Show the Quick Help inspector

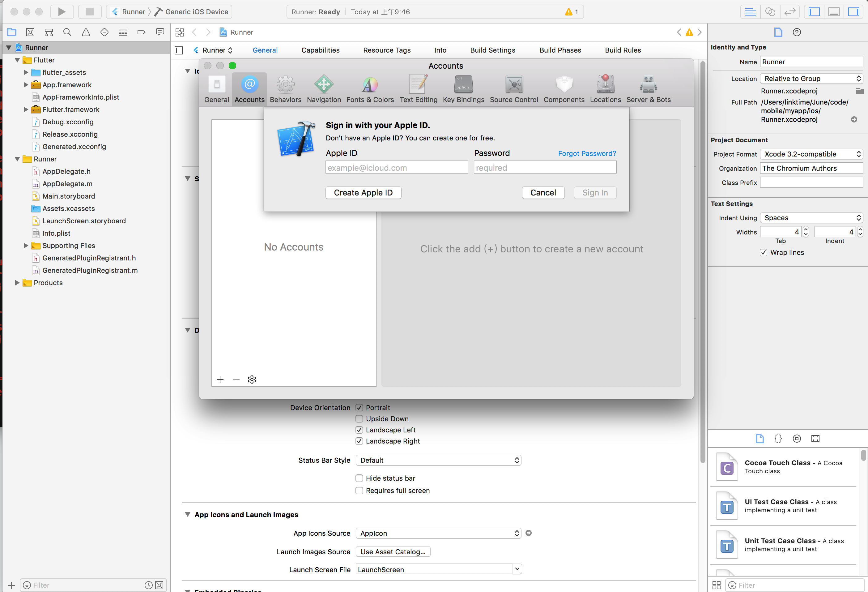[797, 32]
